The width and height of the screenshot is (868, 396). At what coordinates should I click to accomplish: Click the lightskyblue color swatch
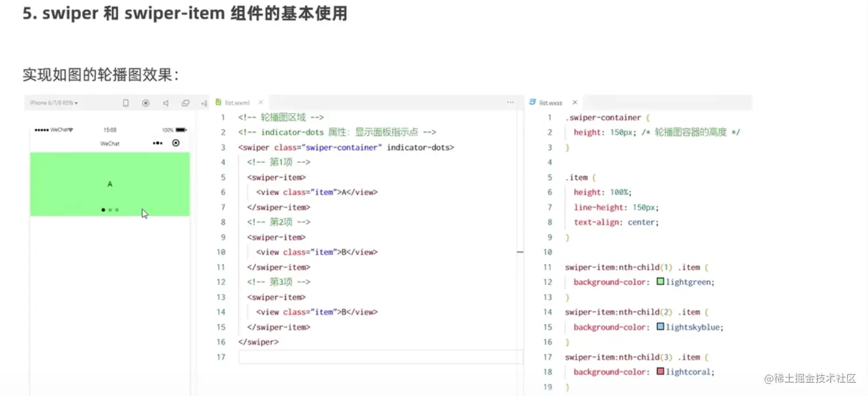click(x=660, y=327)
